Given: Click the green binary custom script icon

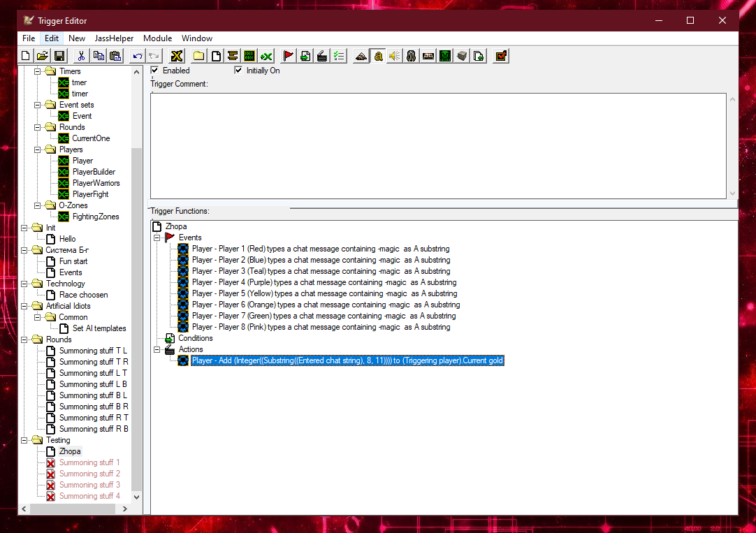Looking at the screenshot, I should [249, 56].
